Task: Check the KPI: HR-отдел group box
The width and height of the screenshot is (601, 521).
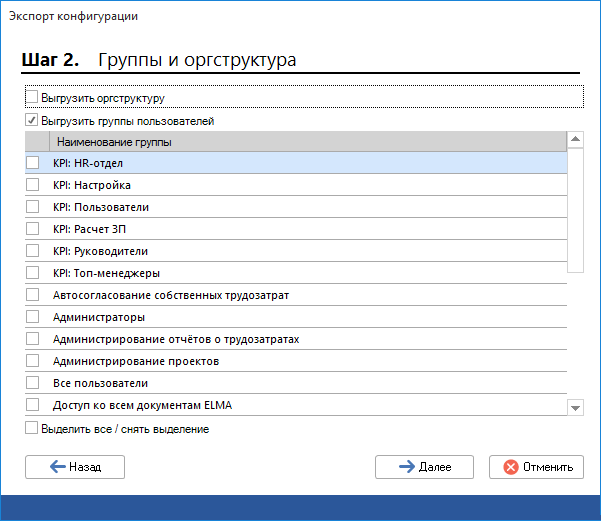Action: tap(32, 163)
